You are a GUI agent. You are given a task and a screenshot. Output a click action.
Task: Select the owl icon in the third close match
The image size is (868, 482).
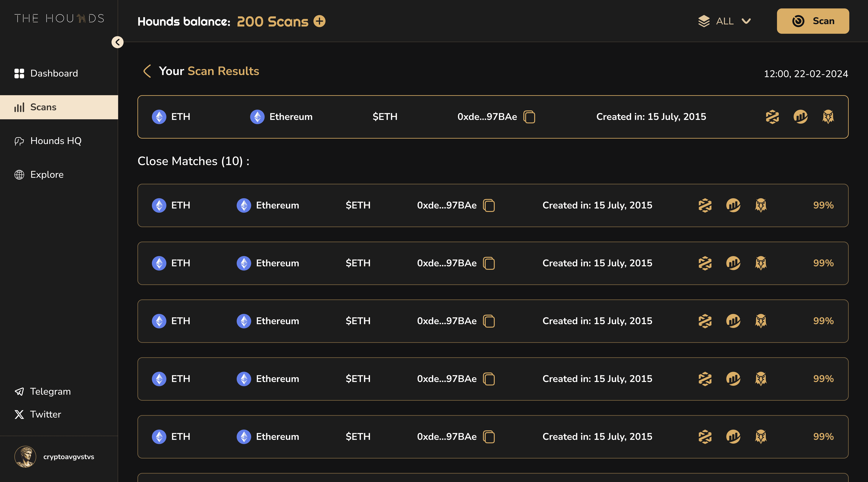pyautogui.click(x=761, y=321)
